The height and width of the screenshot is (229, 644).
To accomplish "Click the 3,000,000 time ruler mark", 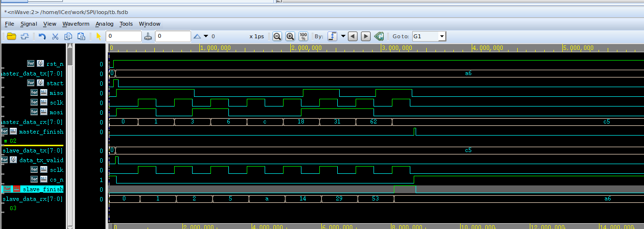I will 397,48.
